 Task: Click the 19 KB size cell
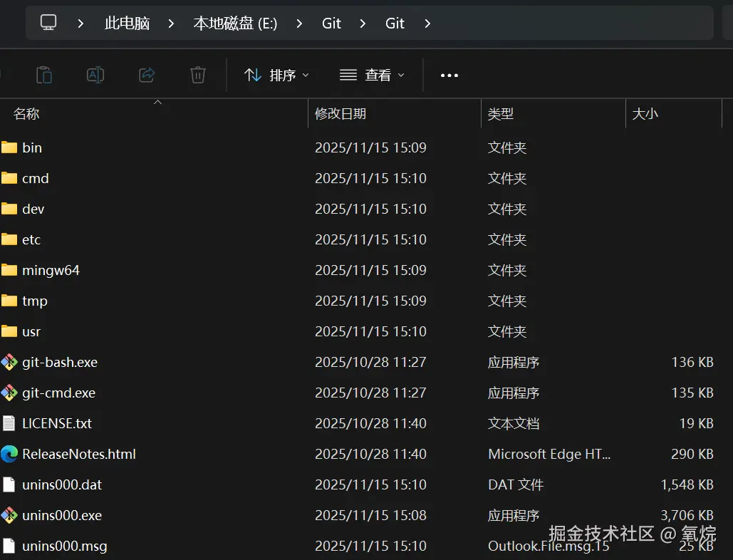tap(697, 423)
